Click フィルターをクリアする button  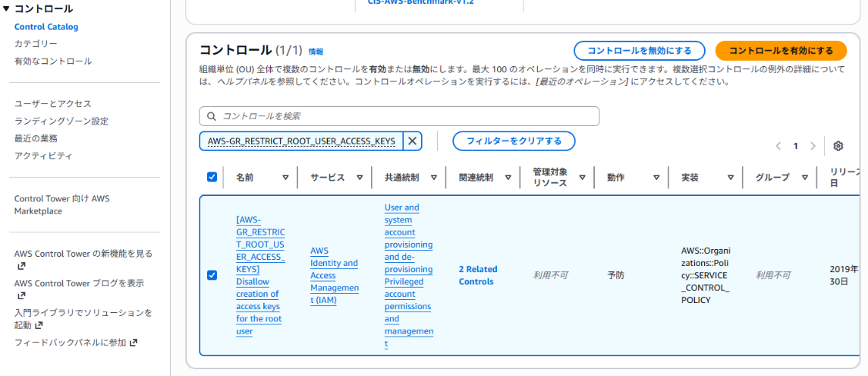[514, 141]
